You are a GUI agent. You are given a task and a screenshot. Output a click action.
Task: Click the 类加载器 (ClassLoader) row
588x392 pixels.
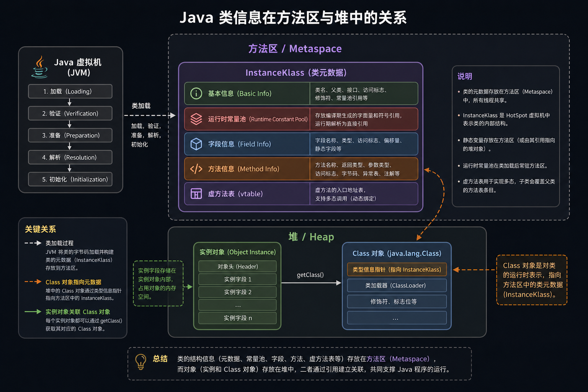397,286
